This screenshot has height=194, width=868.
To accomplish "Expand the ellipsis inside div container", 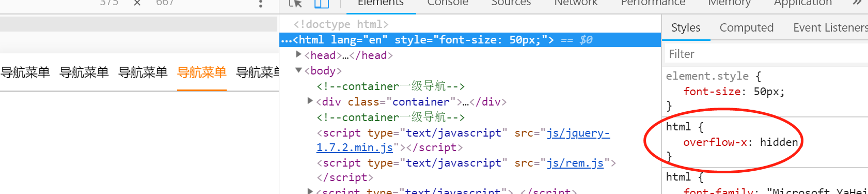I will point(466,102).
